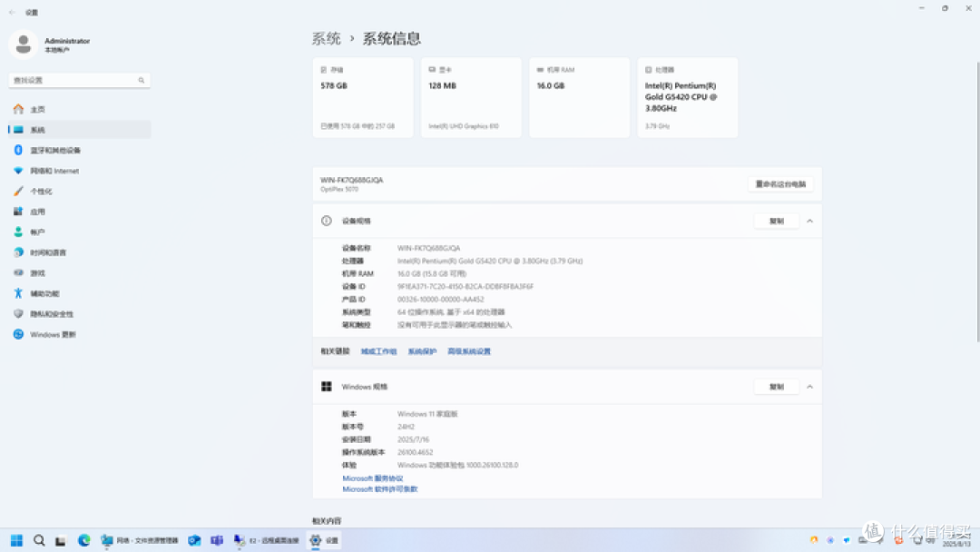Open 游戏 settings
This screenshot has width=980, height=552.
[79, 273]
